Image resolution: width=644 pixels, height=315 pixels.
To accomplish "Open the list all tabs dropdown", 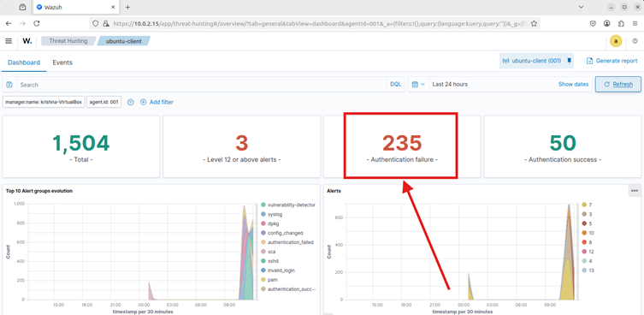I will pos(582,7).
